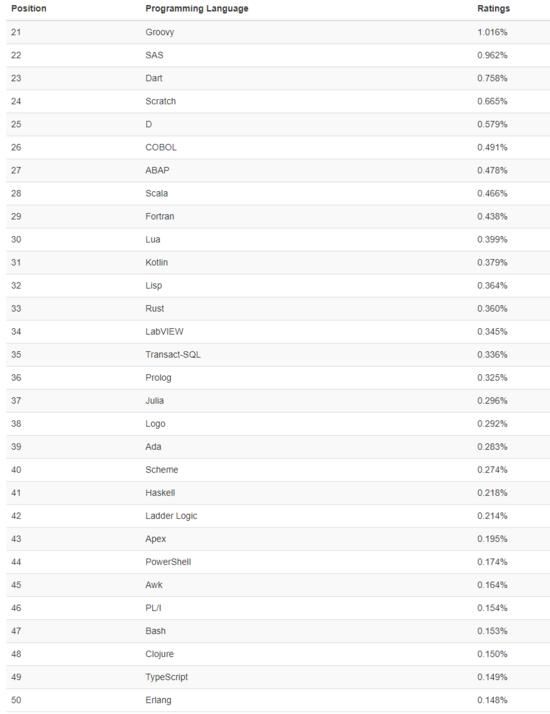The height and width of the screenshot is (714, 550).
Task: Click the PowerShell language name
Action: (x=168, y=562)
